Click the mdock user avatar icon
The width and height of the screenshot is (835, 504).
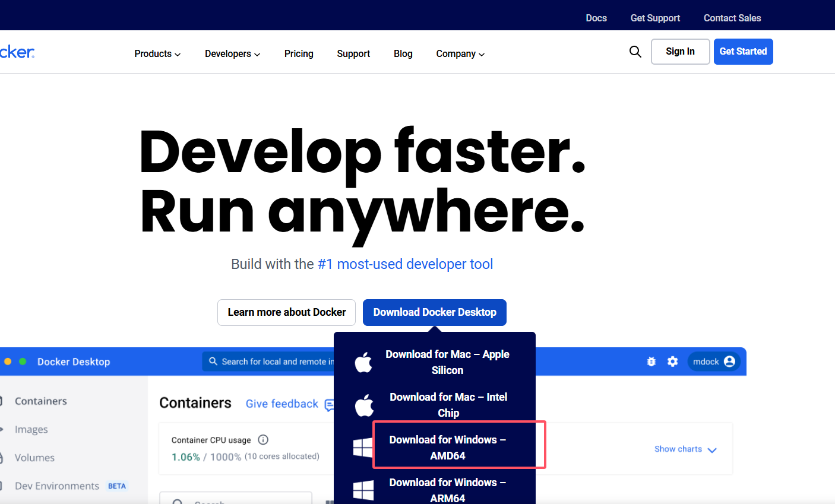click(x=730, y=362)
